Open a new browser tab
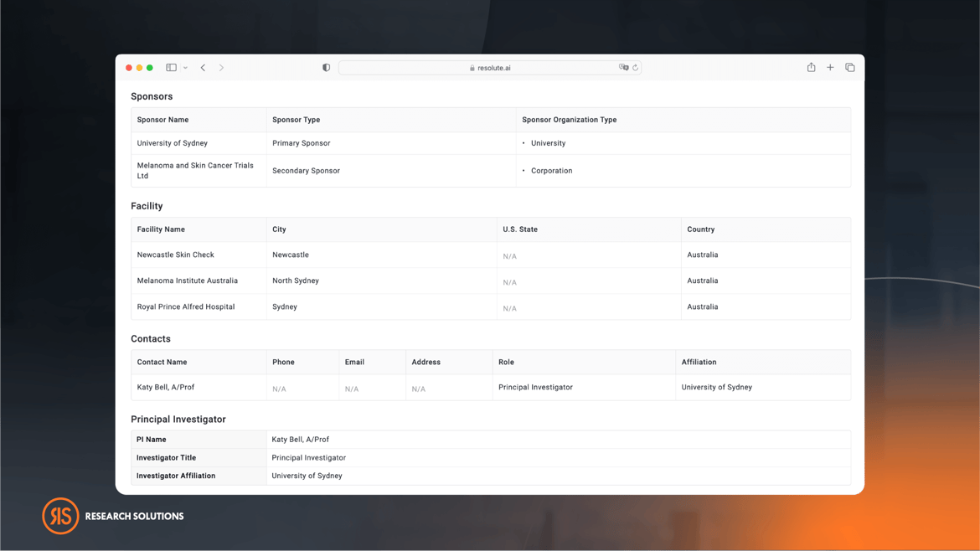 (x=830, y=68)
